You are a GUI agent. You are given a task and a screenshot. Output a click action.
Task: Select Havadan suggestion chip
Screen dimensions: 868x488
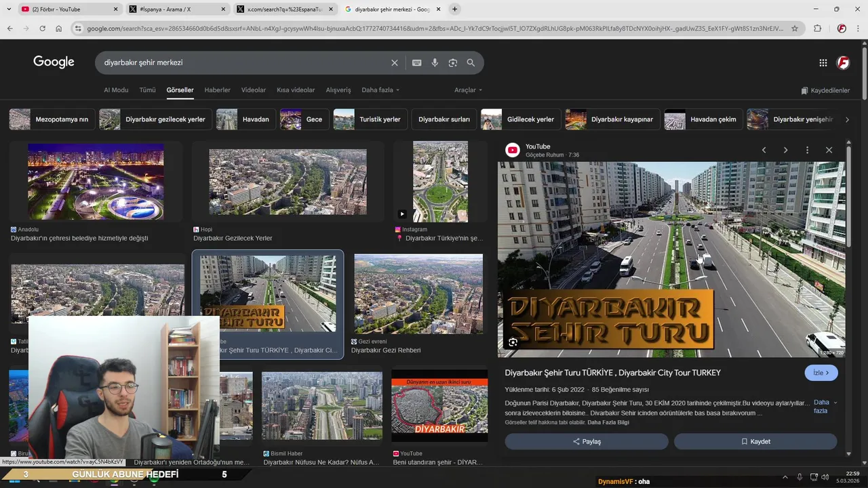246,119
